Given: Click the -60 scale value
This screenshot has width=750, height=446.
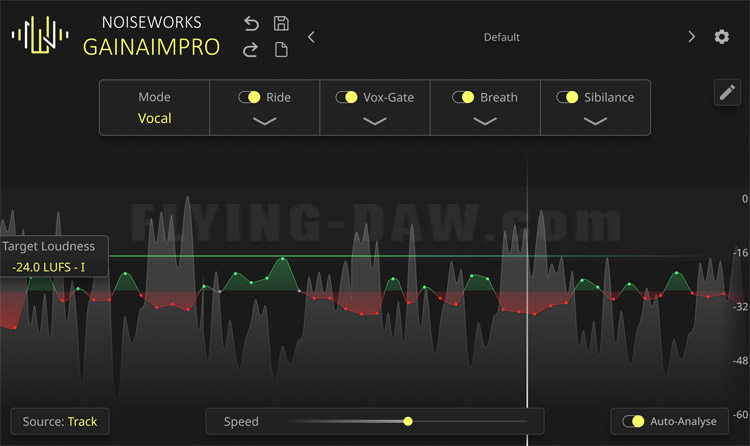Looking at the screenshot, I should [x=740, y=414].
